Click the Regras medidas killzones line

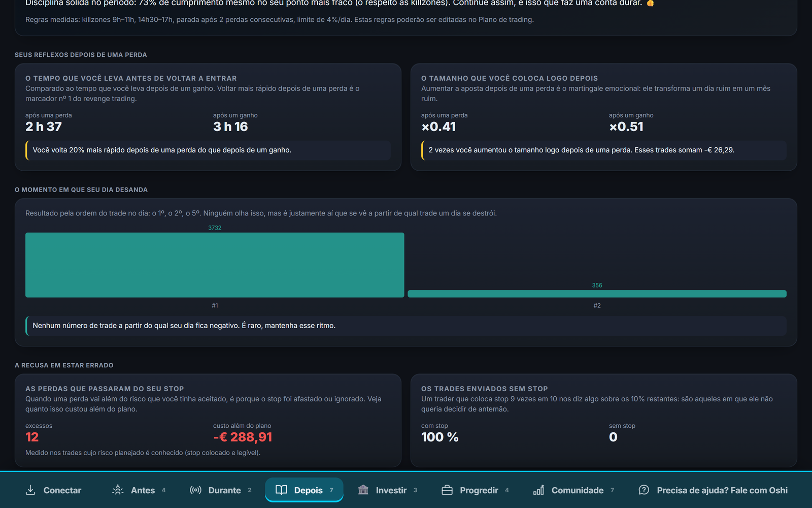click(280, 20)
